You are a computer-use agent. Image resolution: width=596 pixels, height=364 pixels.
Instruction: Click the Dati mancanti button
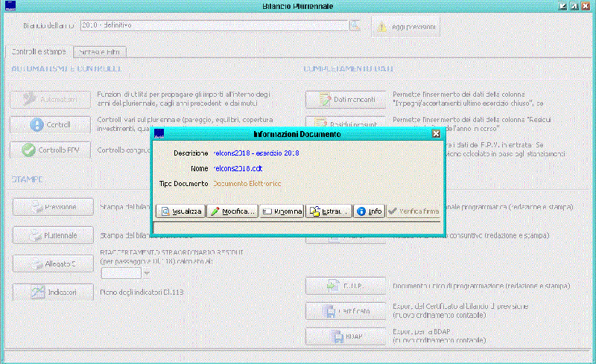[346, 100]
